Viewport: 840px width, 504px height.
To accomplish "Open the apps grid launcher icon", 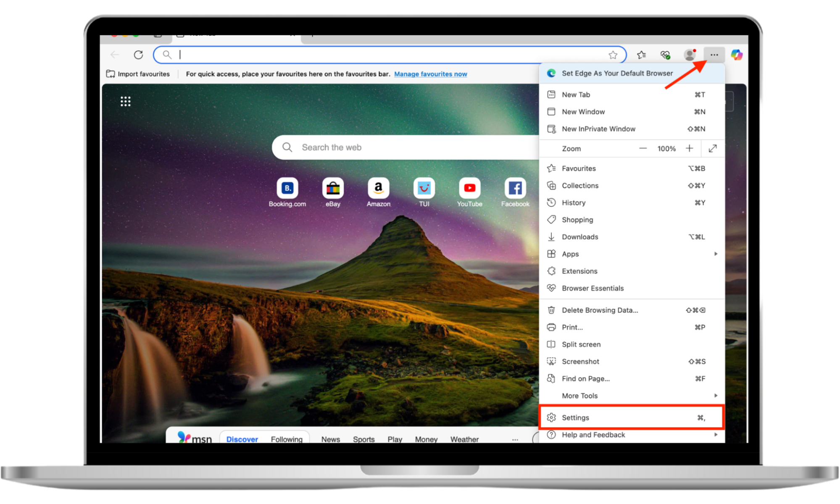I will (125, 101).
